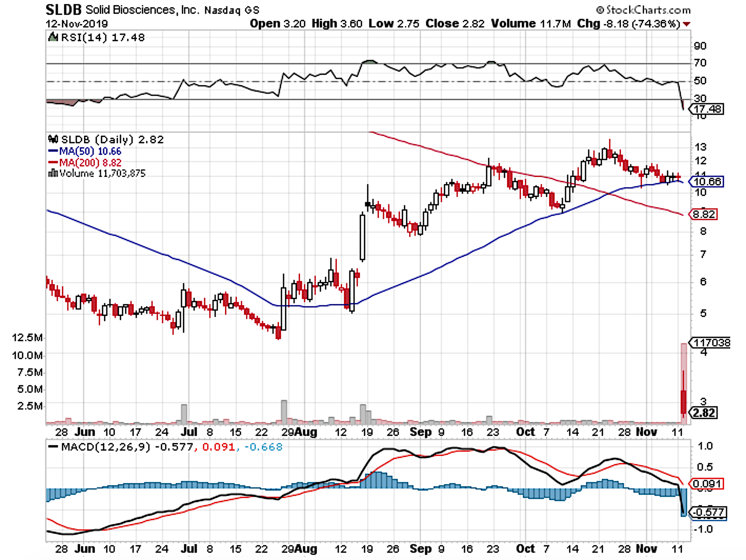
Task: Click the Low 2.75 value
Action: coord(394,24)
